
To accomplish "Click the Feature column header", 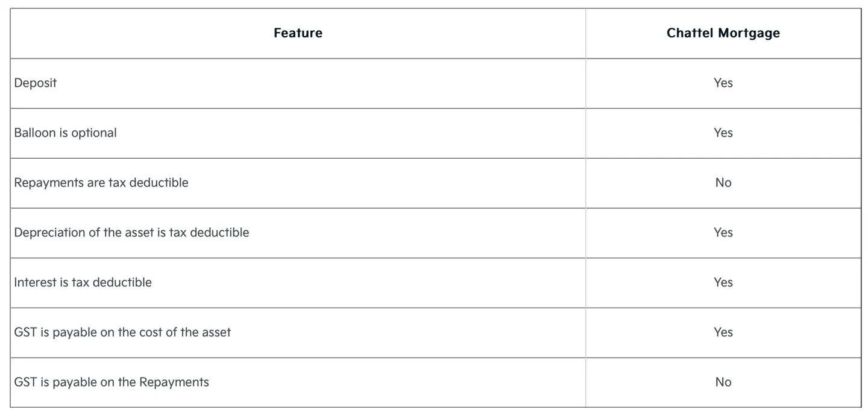I will (298, 33).
